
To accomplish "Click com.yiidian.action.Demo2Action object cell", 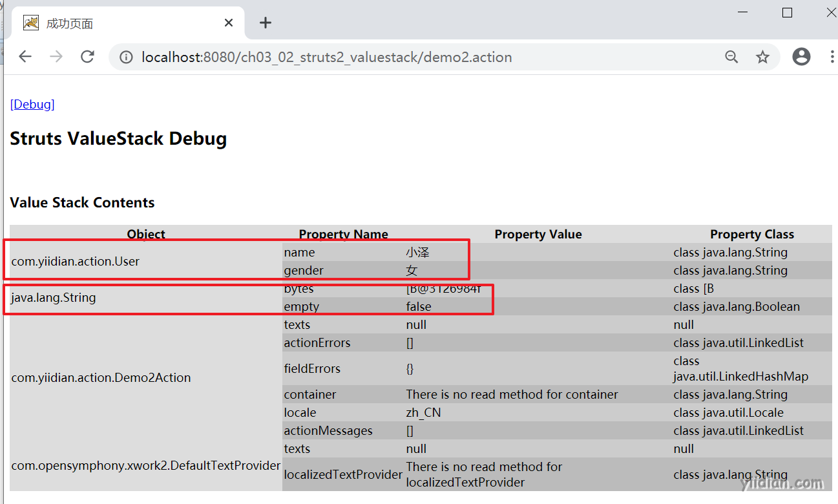I will [146, 377].
